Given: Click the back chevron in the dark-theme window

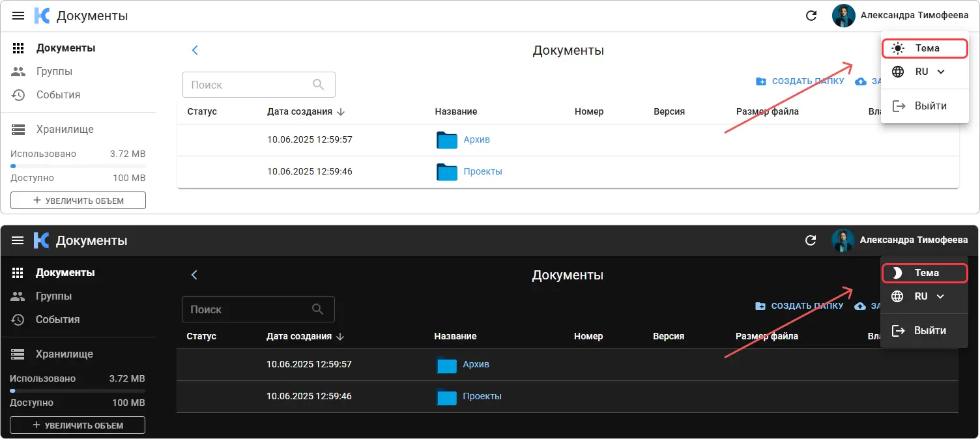Looking at the screenshot, I should click(x=194, y=275).
